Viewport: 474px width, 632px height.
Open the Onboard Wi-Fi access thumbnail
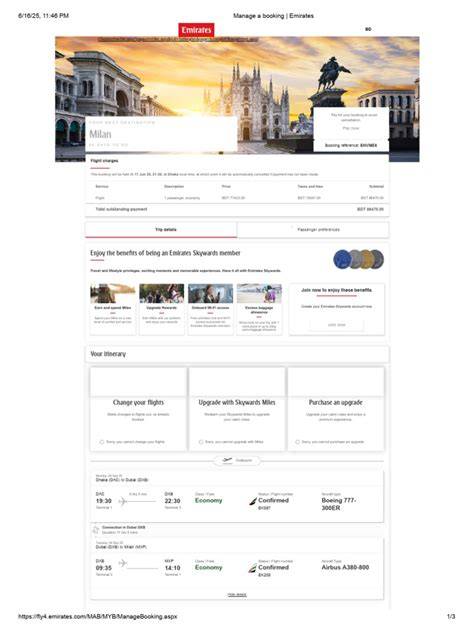coord(210,293)
